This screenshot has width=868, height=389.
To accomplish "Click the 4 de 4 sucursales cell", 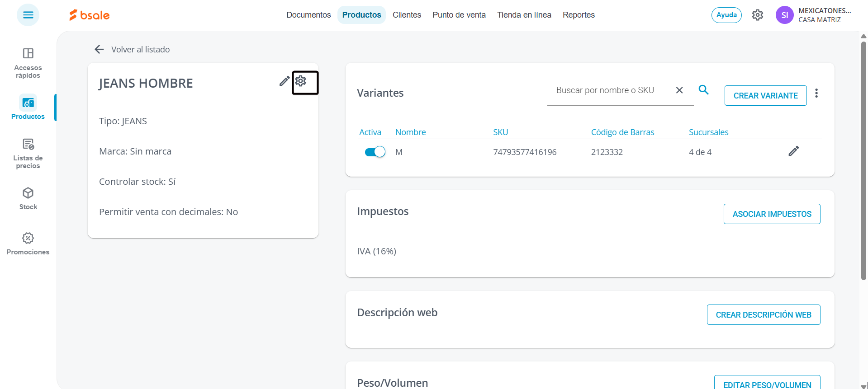I will click(700, 152).
